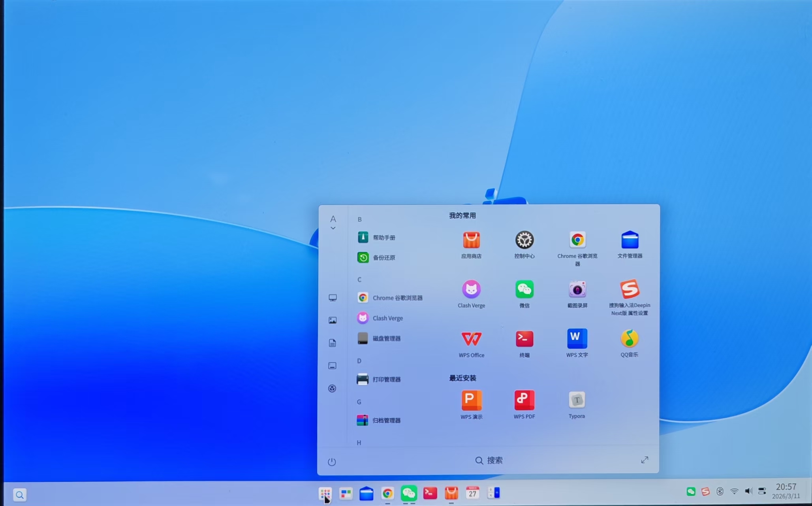
Task: Launch 截图录屏 screenshot recorder
Action: [x=577, y=290]
